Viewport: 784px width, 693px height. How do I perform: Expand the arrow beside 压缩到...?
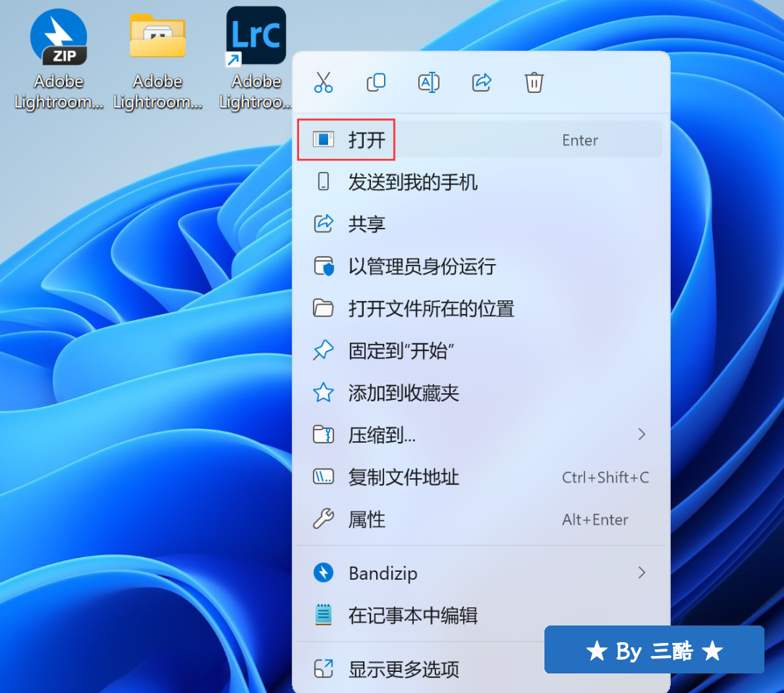(642, 434)
